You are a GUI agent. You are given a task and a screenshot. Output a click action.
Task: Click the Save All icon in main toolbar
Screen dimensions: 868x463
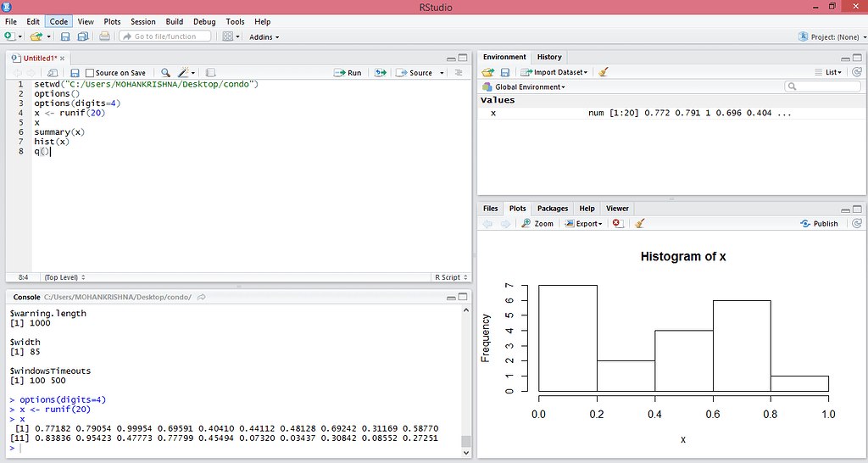pyautogui.click(x=83, y=36)
